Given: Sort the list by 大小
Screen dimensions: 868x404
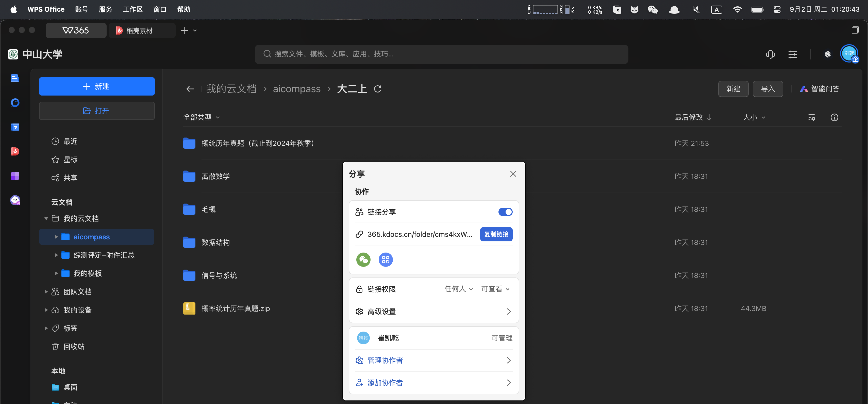Looking at the screenshot, I should [x=754, y=117].
